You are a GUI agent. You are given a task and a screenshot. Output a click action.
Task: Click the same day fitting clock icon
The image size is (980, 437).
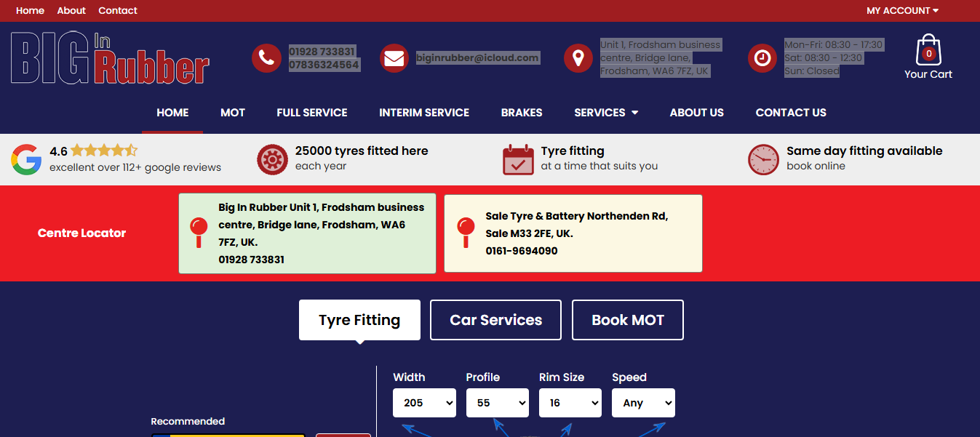click(763, 159)
